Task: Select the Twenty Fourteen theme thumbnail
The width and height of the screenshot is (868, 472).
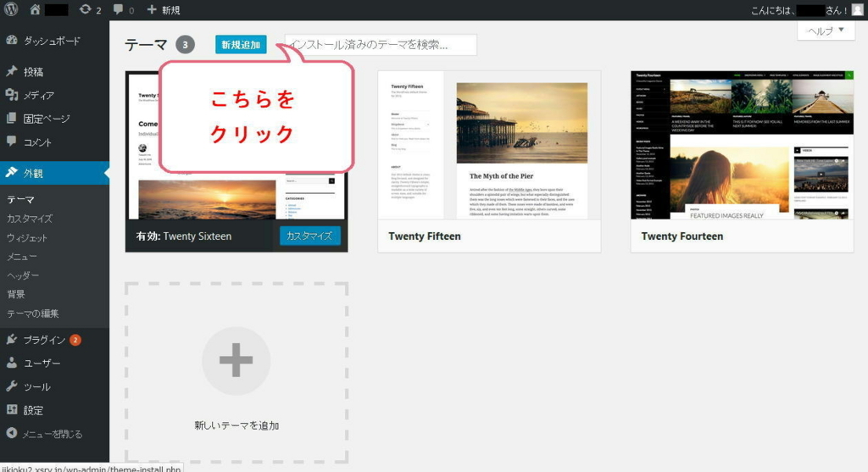Action: tap(742, 145)
